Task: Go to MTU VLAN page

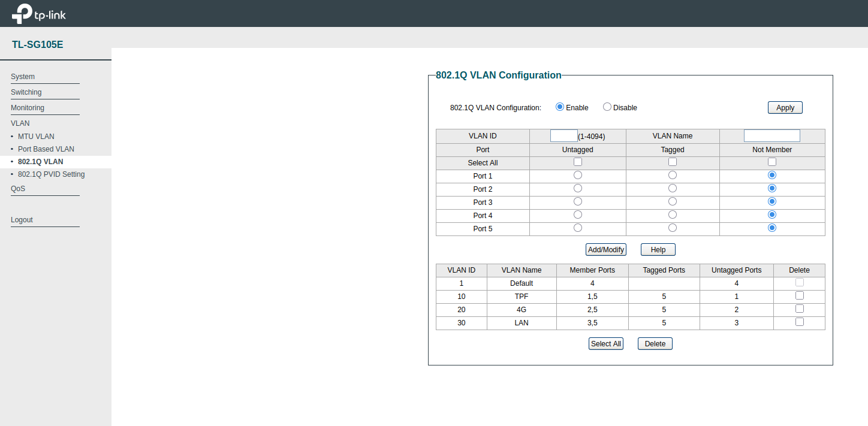Action: [x=36, y=137]
